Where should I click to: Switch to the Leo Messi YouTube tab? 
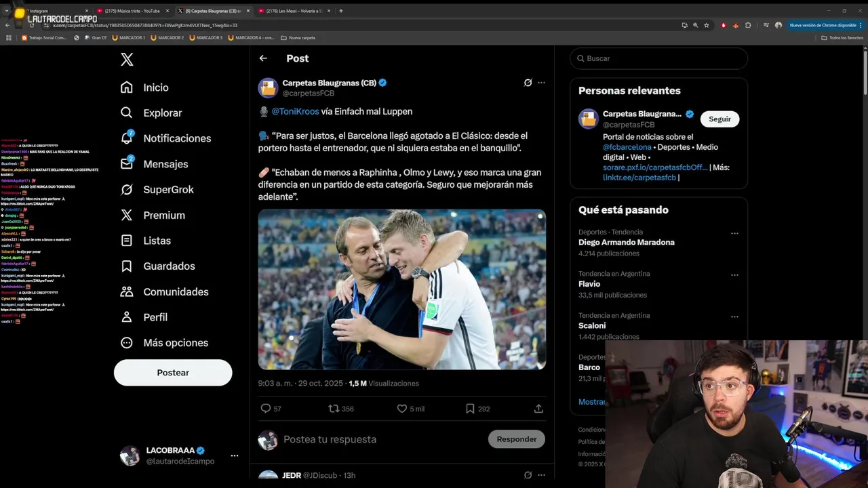coord(294,11)
